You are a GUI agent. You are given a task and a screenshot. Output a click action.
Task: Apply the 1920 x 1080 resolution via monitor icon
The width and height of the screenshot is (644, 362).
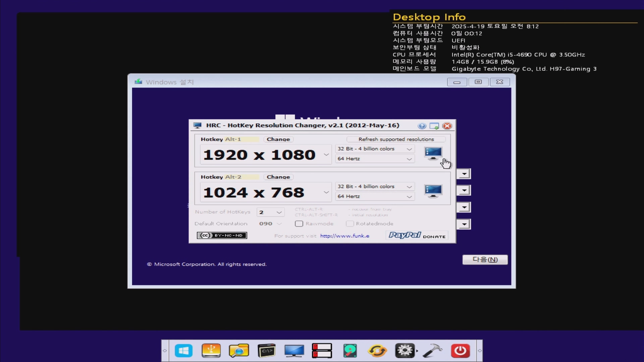(433, 154)
